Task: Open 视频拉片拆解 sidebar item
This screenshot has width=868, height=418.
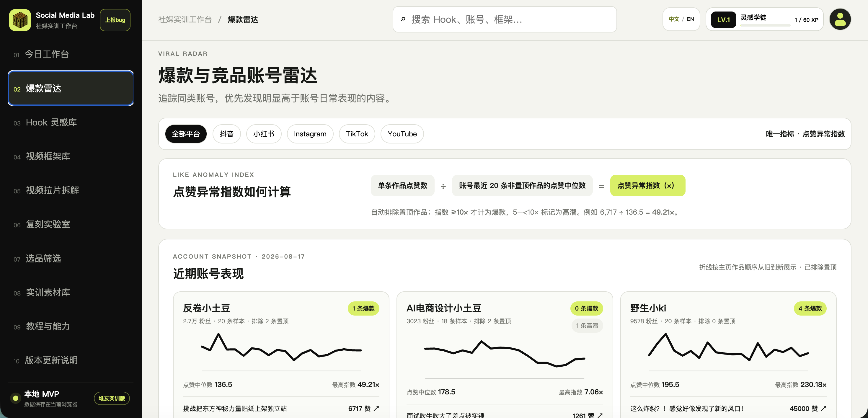Action: (x=71, y=190)
